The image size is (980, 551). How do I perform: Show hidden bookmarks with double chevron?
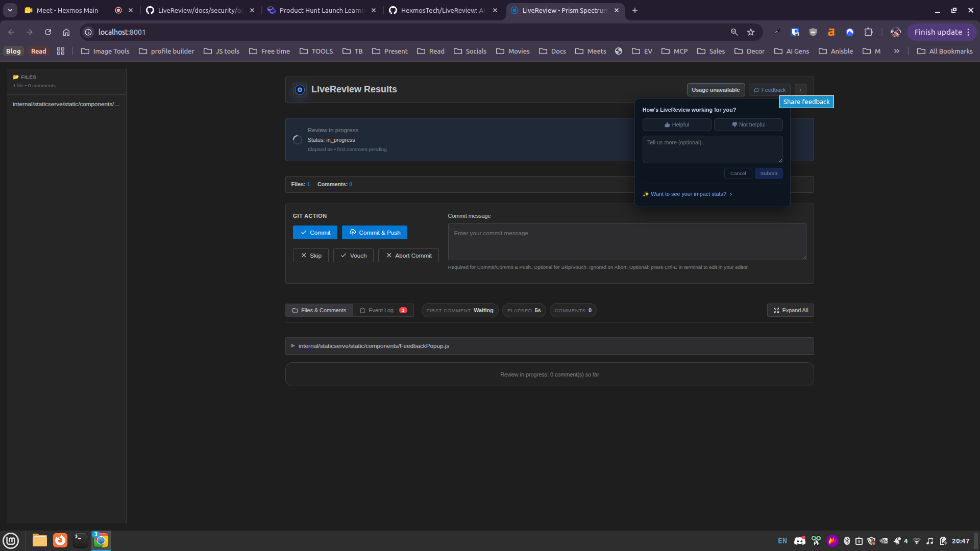[896, 51]
